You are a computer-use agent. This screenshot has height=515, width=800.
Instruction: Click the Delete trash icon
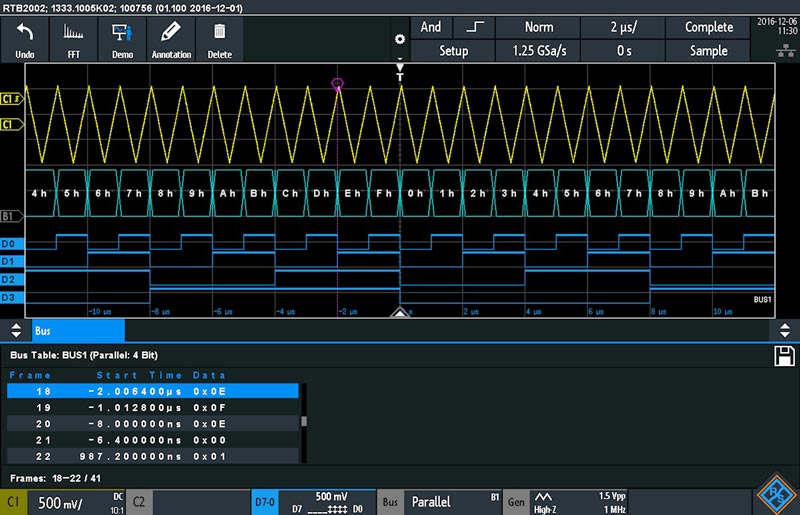click(x=219, y=32)
